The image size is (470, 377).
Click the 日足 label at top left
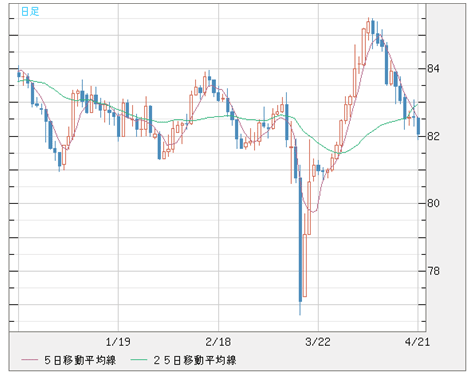30,12
